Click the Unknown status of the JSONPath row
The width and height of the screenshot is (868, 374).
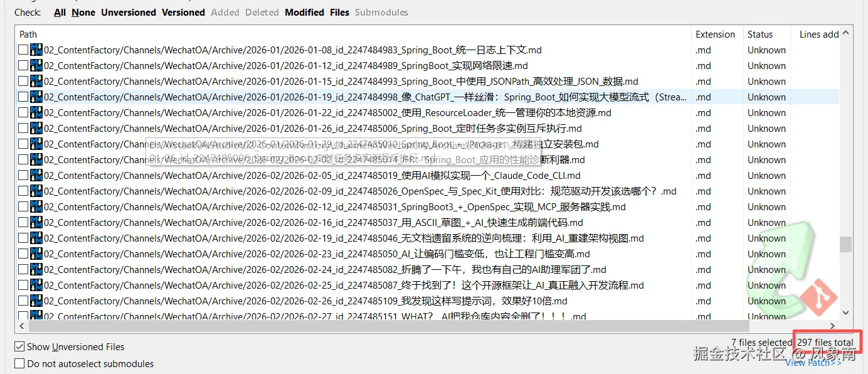[766, 82]
